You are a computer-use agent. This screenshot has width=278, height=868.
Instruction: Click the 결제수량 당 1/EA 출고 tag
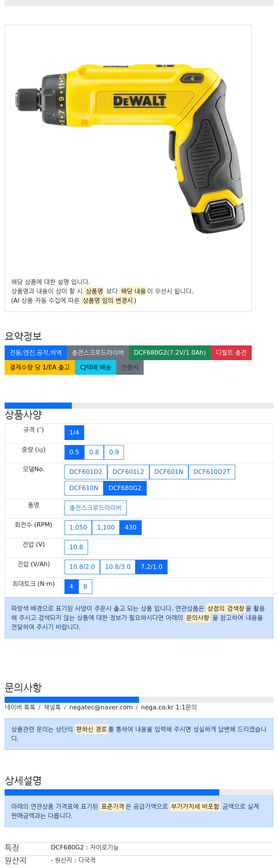click(40, 367)
